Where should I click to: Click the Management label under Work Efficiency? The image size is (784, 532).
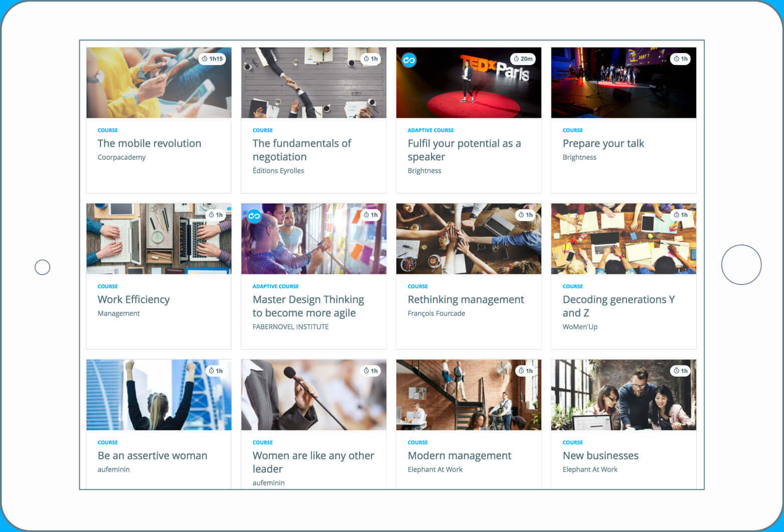pyautogui.click(x=119, y=314)
